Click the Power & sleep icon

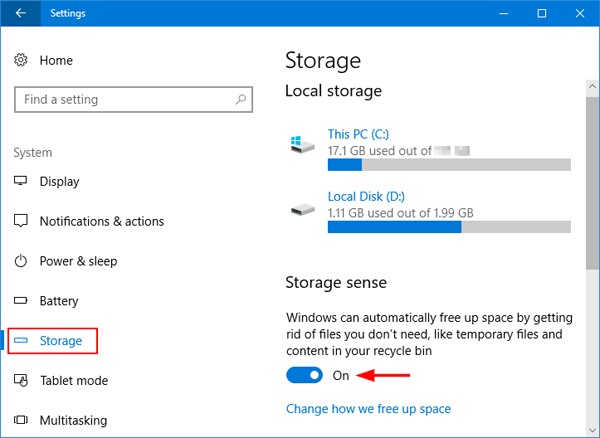tap(21, 261)
